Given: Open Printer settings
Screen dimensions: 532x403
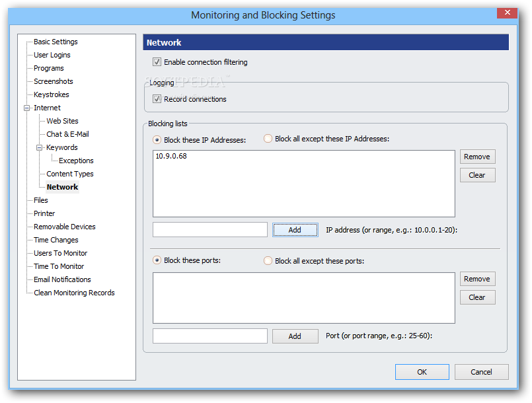Looking at the screenshot, I should click(x=44, y=213).
